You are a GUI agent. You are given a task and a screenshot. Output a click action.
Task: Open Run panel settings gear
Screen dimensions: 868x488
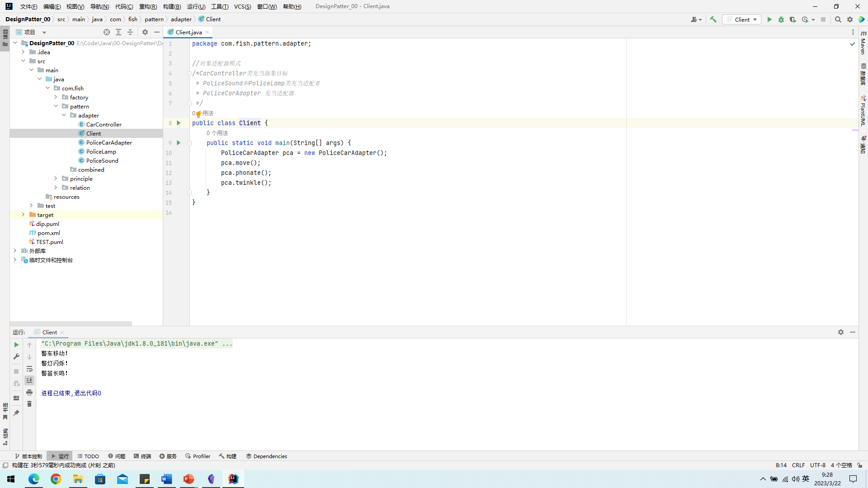point(841,332)
